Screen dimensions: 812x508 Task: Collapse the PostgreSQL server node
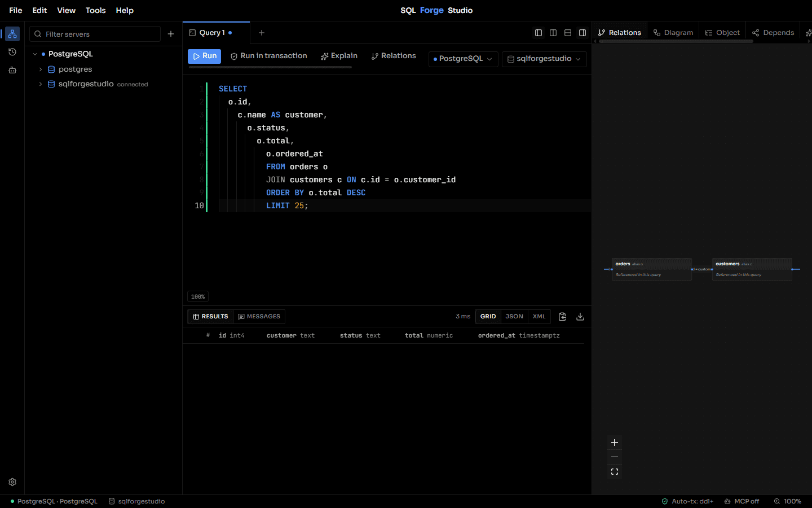35,54
